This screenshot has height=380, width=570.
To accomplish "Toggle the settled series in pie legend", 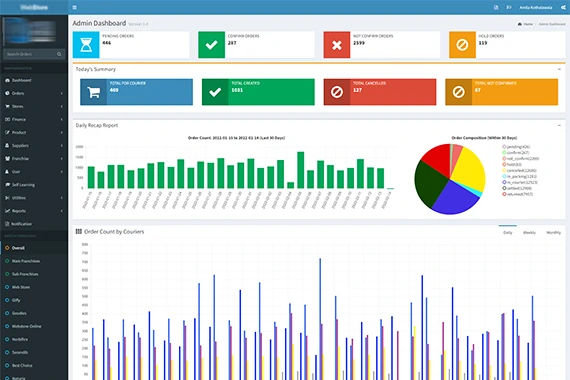I will tap(517, 188).
